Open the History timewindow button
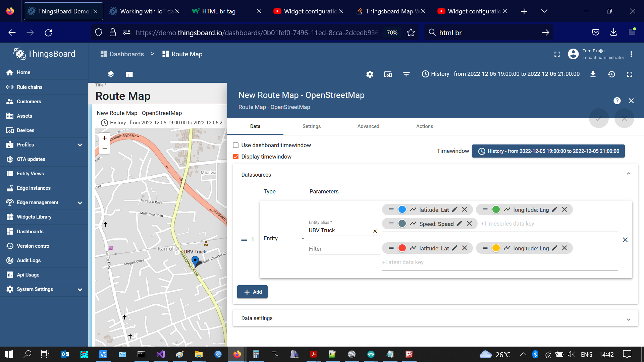Image resolution: width=644 pixels, height=362 pixels. [548, 151]
